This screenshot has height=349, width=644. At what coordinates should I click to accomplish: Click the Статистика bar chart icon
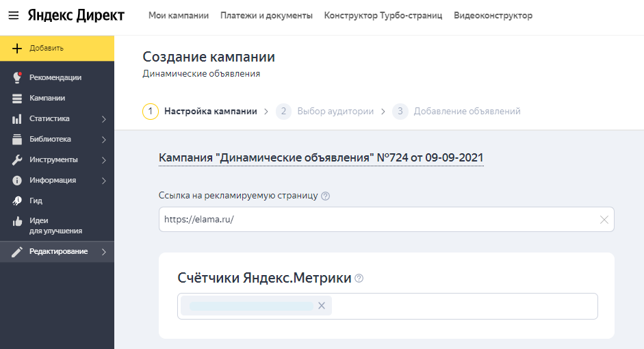click(17, 119)
